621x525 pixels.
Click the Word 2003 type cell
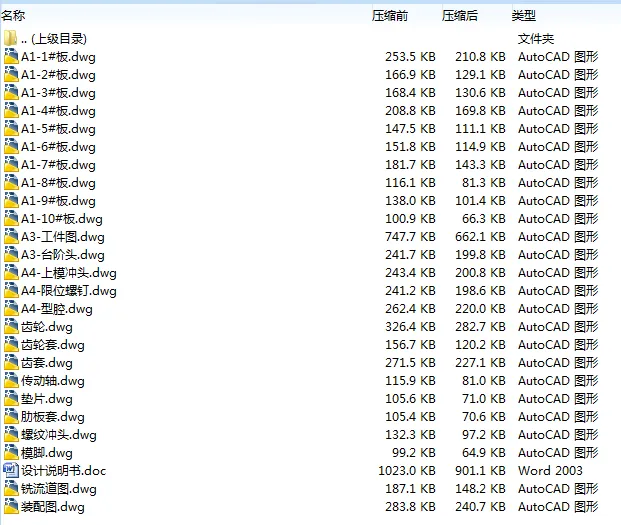[x=550, y=471]
